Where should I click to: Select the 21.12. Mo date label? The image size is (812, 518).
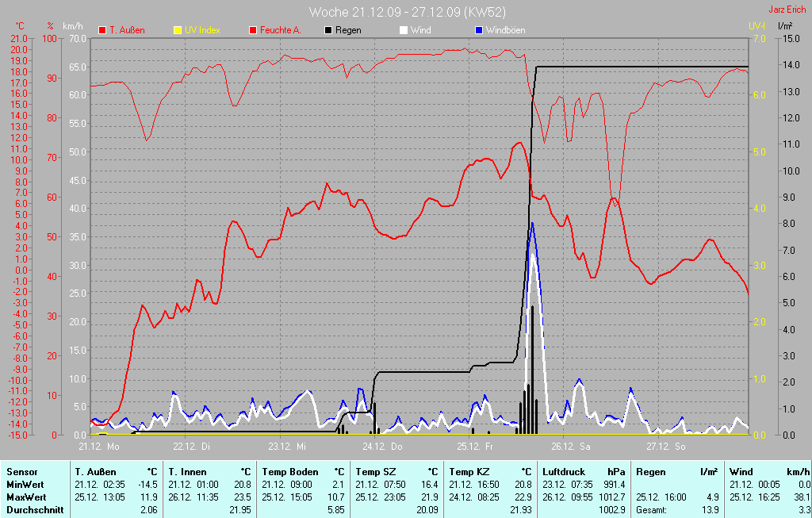[98, 446]
